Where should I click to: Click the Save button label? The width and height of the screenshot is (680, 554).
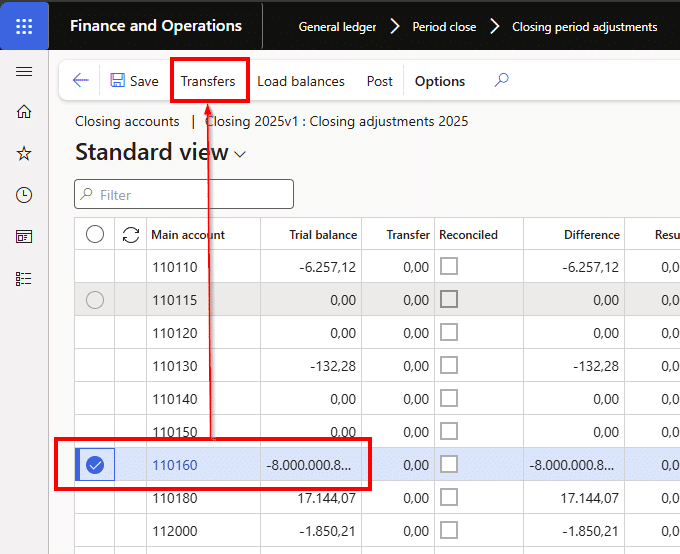click(144, 81)
